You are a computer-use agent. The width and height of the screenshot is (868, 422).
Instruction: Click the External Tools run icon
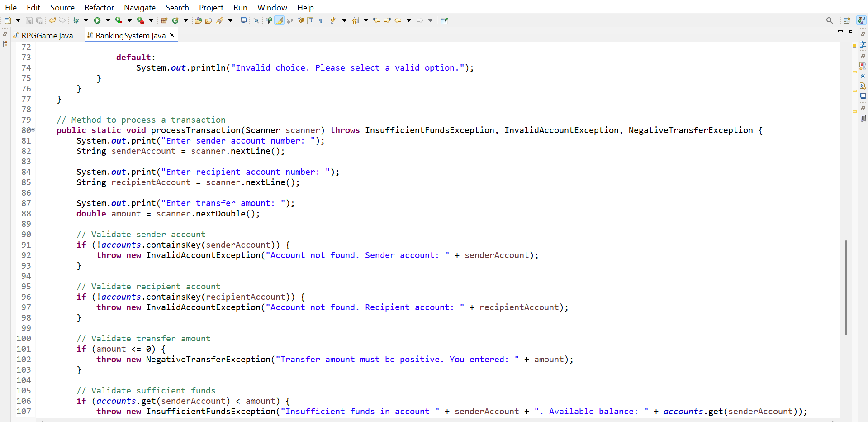tap(141, 20)
